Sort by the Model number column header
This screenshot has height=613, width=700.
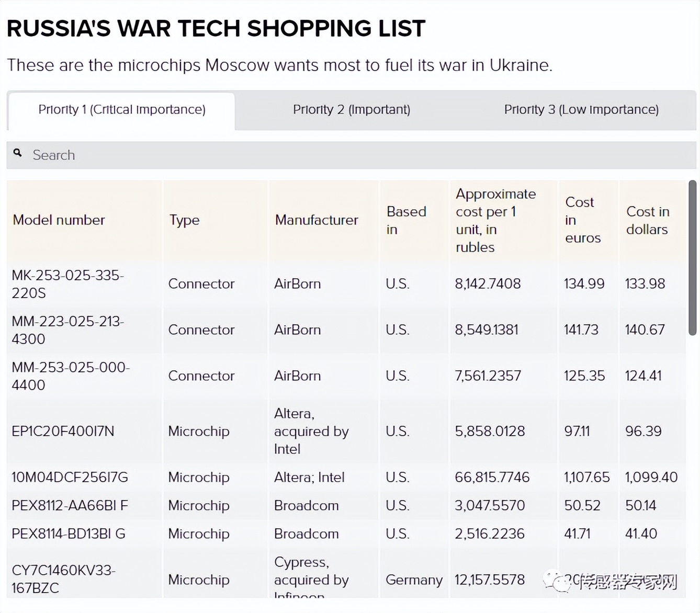point(59,220)
